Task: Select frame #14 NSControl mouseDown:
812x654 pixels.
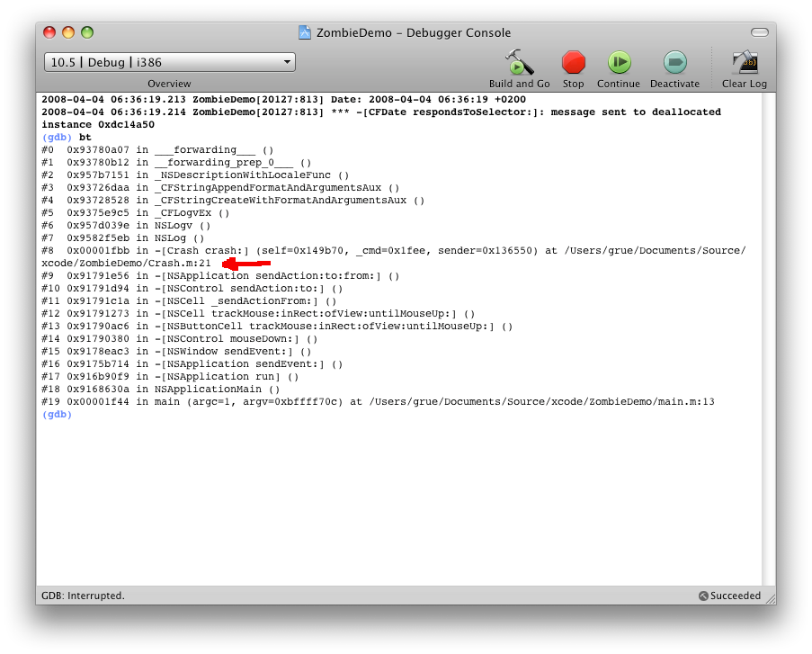Action: coord(179,339)
